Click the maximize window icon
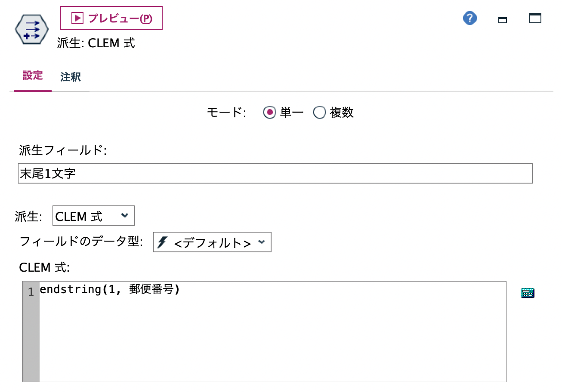 pos(534,18)
